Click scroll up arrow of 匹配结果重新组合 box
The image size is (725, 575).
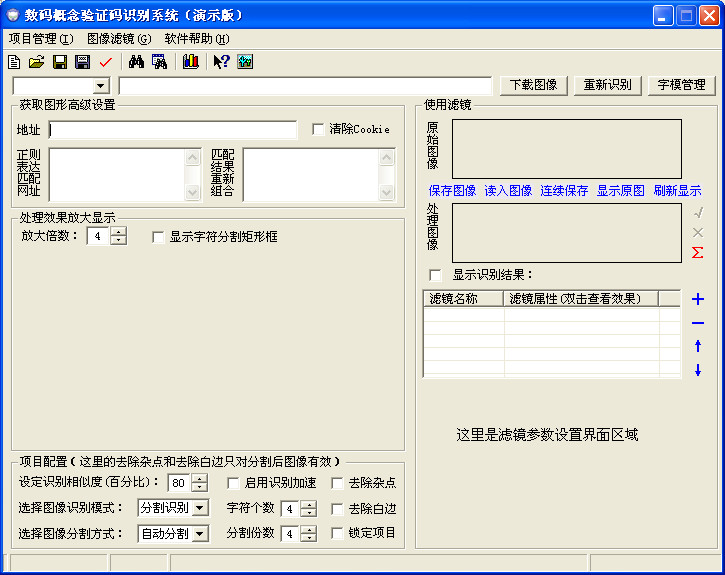[387, 158]
